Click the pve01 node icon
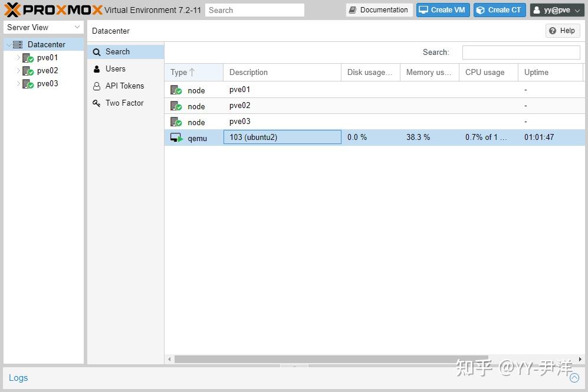This screenshot has width=588, height=392. pos(27,57)
